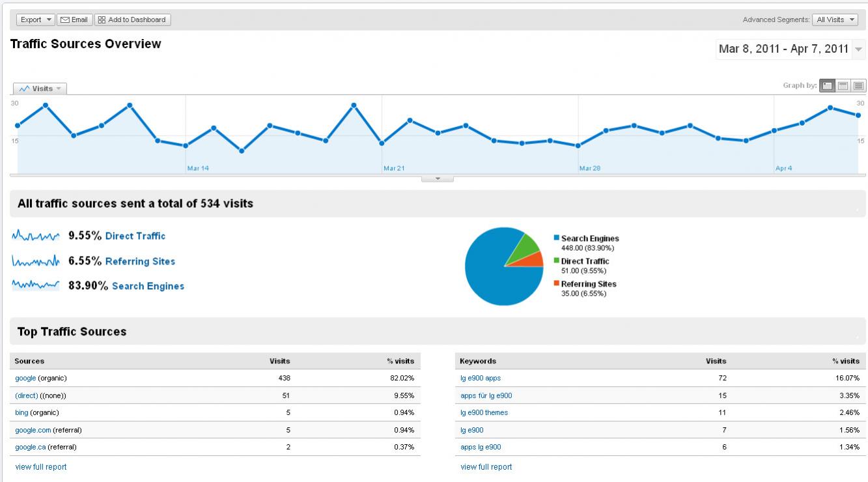Click the 51.00 (9.55%) legend value
The image size is (868, 482).
pos(583,271)
